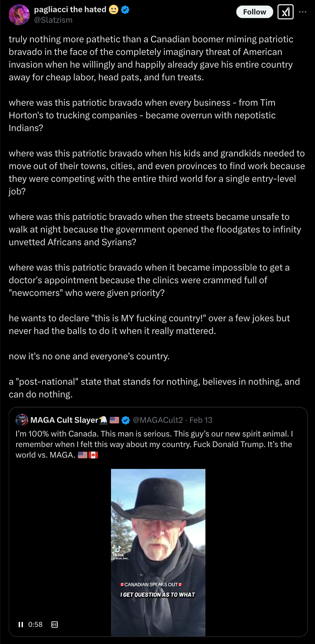The height and width of the screenshot is (644, 315).
Task: Click MAGA Cult Slayer's verified badge
Action: [x=125, y=420]
